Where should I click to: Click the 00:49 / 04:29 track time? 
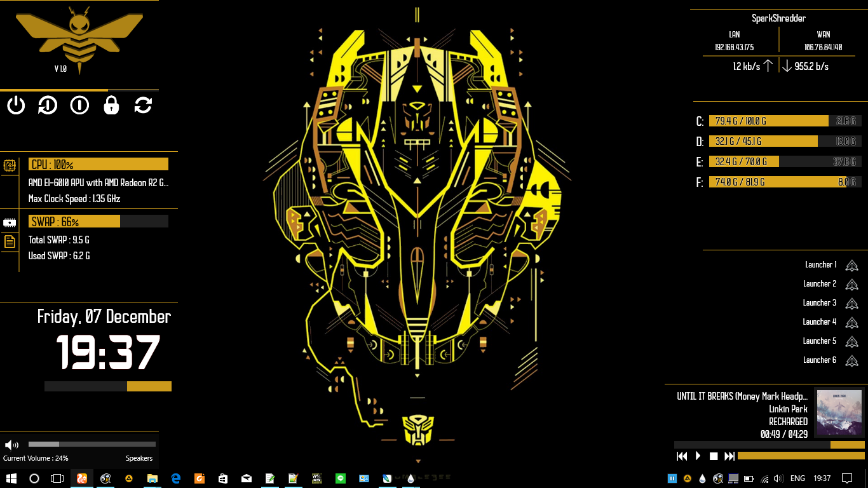pyautogui.click(x=784, y=434)
